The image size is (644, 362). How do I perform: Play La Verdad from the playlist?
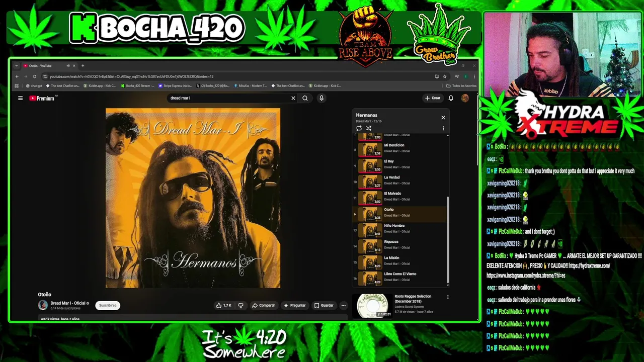point(400,180)
